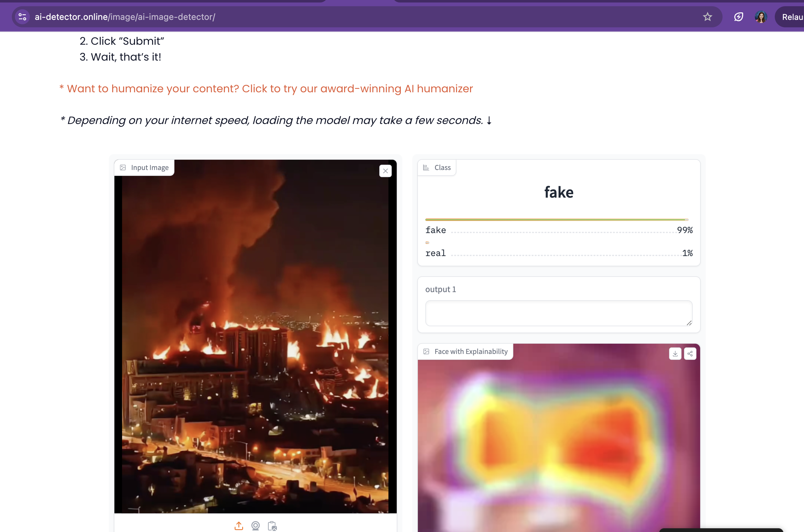The width and height of the screenshot is (804, 532).
Task: Click the Class label icon
Action: tap(426, 167)
